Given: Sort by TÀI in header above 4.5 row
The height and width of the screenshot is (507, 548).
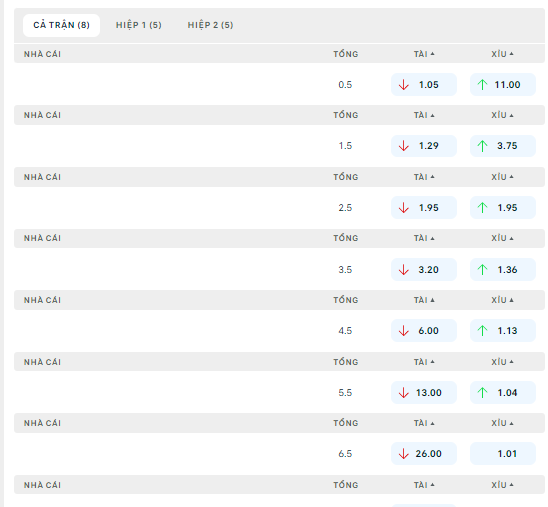Looking at the screenshot, I should coord(424,300).
